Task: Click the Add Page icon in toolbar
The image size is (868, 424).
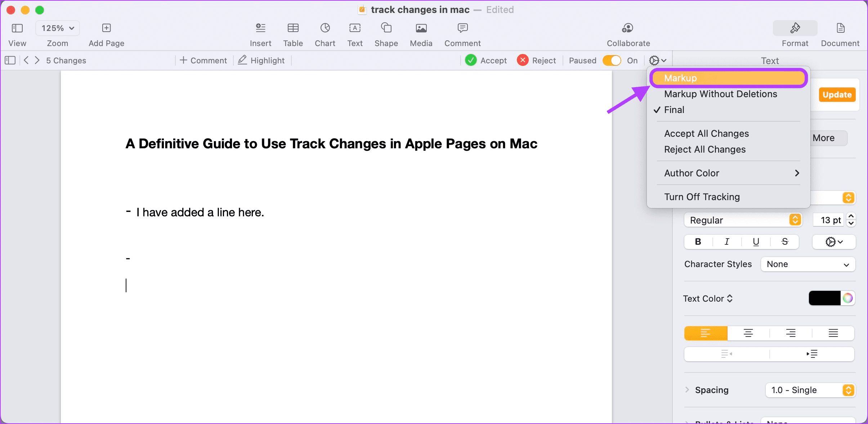Action: click(106, 28)
